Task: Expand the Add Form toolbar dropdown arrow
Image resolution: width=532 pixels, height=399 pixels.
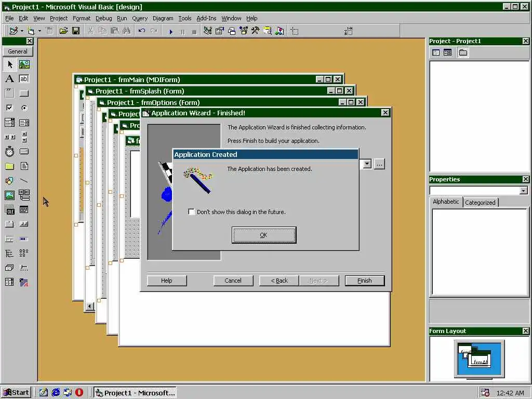Action: 39,31
